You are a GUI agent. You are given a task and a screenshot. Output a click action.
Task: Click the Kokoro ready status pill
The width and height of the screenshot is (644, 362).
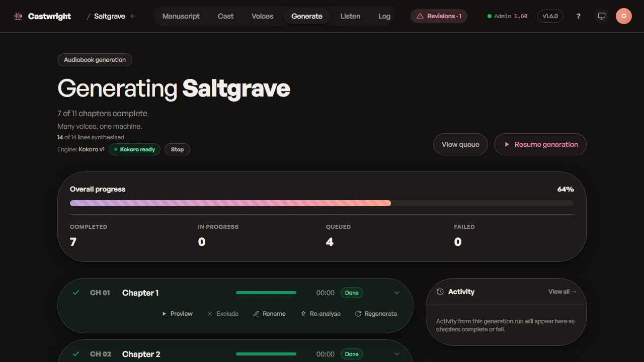134,149
